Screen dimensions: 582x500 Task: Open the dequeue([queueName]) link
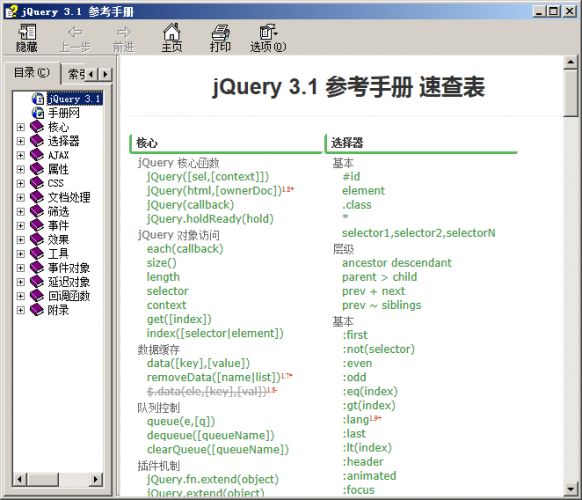pyautogui.click(x=211, y=435)
